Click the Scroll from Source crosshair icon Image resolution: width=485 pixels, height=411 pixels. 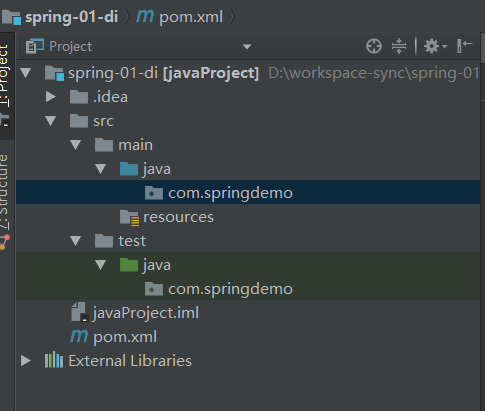(374, 46)
